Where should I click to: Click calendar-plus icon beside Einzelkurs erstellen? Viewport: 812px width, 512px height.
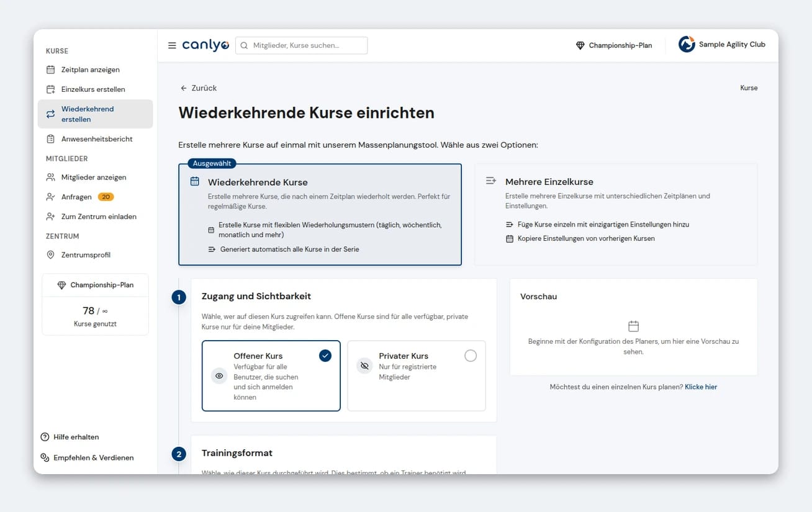51,89
